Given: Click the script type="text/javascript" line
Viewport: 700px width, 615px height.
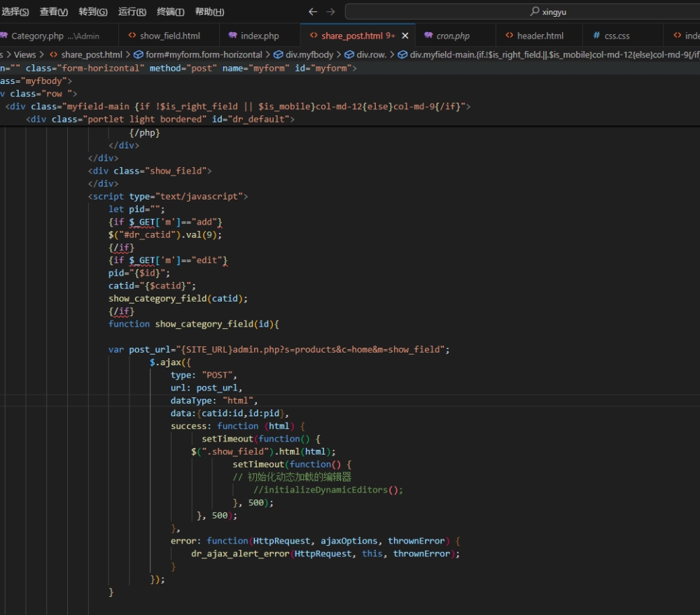Looking at the screenshot, I should pyautogui.click(x=168, y=197).
